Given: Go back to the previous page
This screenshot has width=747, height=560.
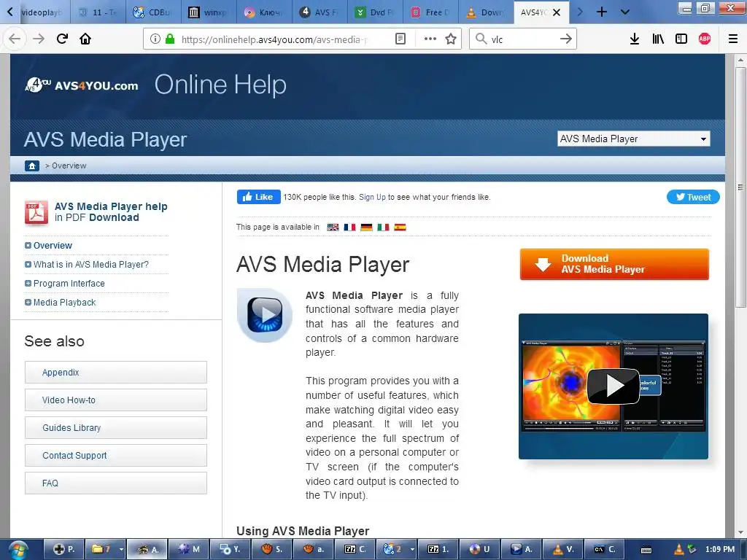Looking at the screenshot, I should (x=15, y=39).
